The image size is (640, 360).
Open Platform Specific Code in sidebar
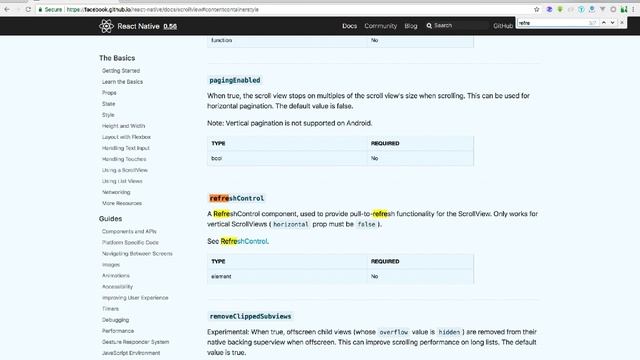point(130,242)
